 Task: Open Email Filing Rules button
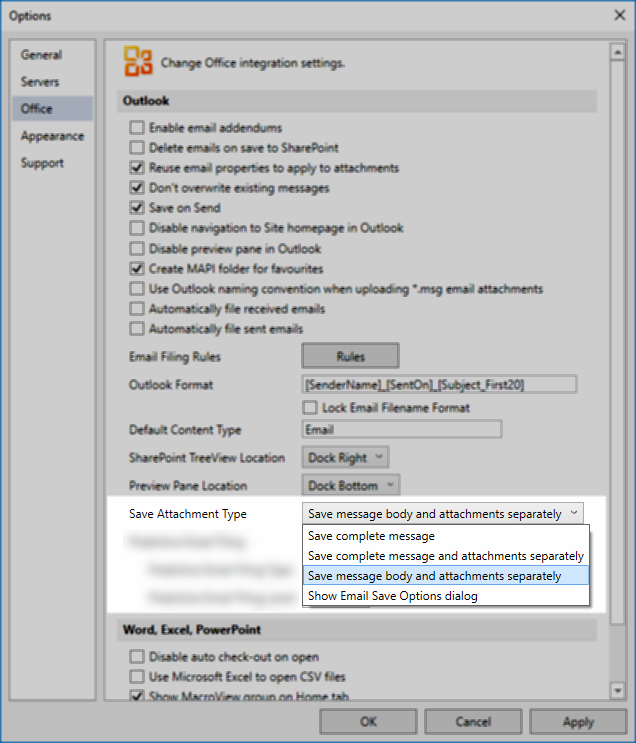click(350, 356)
